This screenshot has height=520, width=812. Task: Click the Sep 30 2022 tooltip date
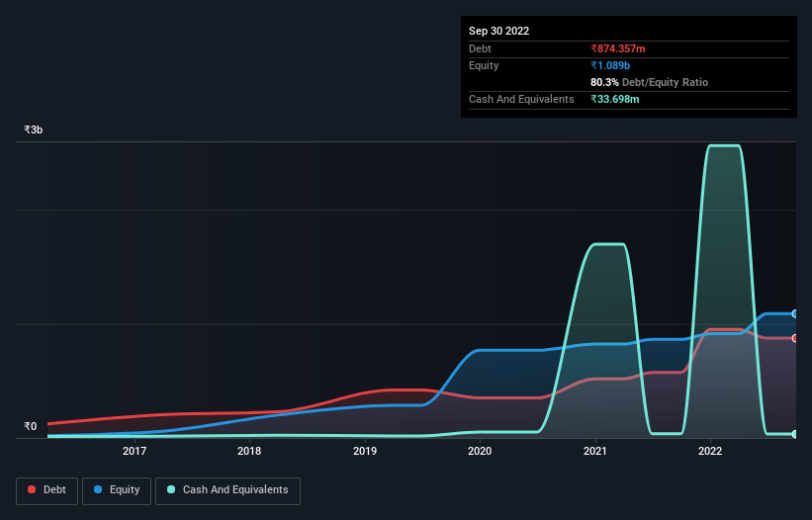(x=498, y=31)
